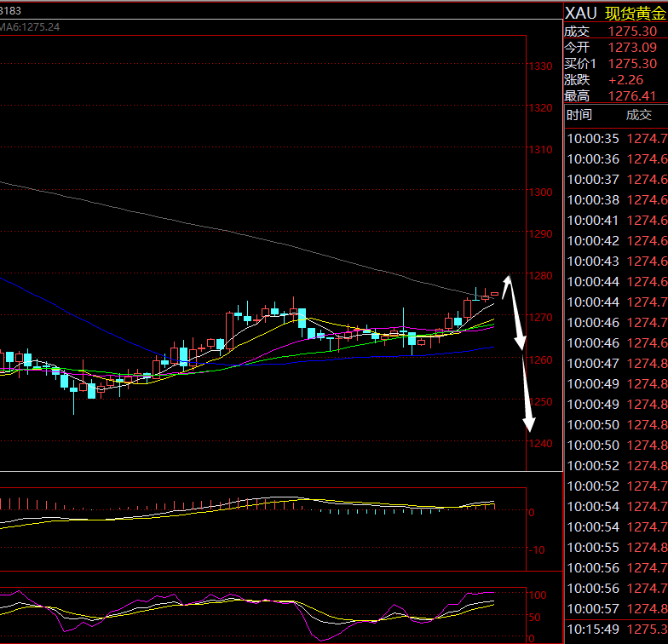668x644 pixels.
Task: Select the XAU symbol code in the quote panel
Action: coord(581,14)
